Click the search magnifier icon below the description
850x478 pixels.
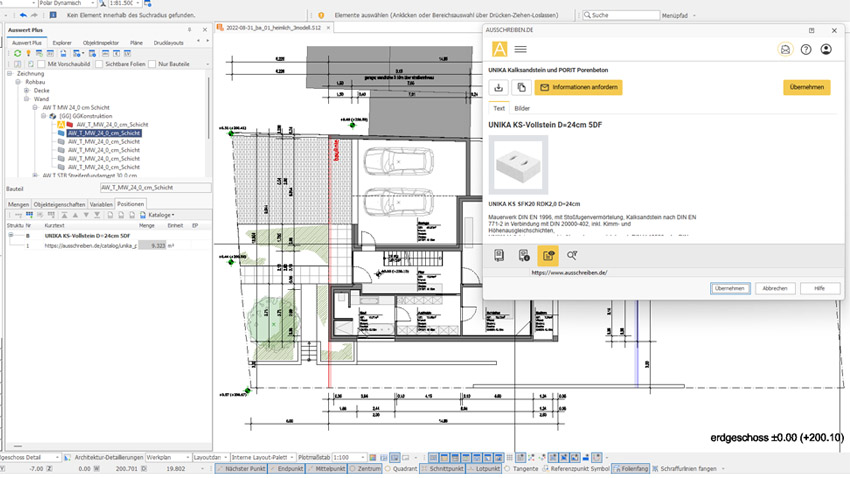572,255
